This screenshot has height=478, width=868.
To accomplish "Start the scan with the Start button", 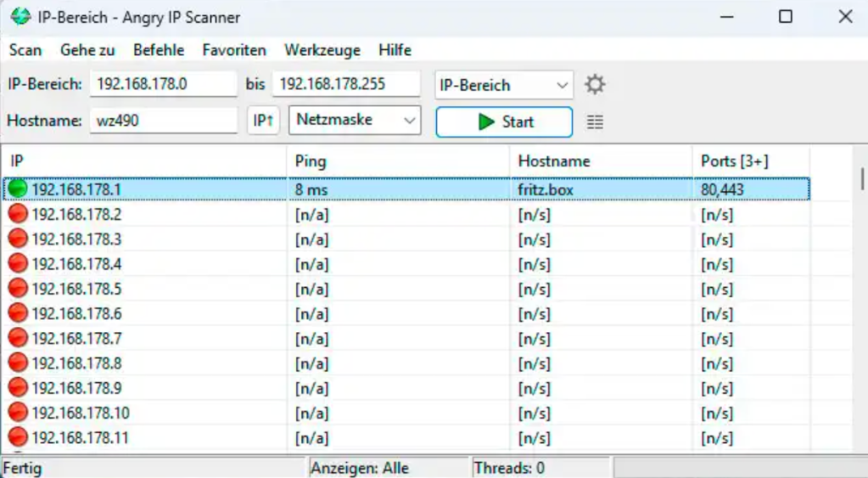I will coord(504,121).
